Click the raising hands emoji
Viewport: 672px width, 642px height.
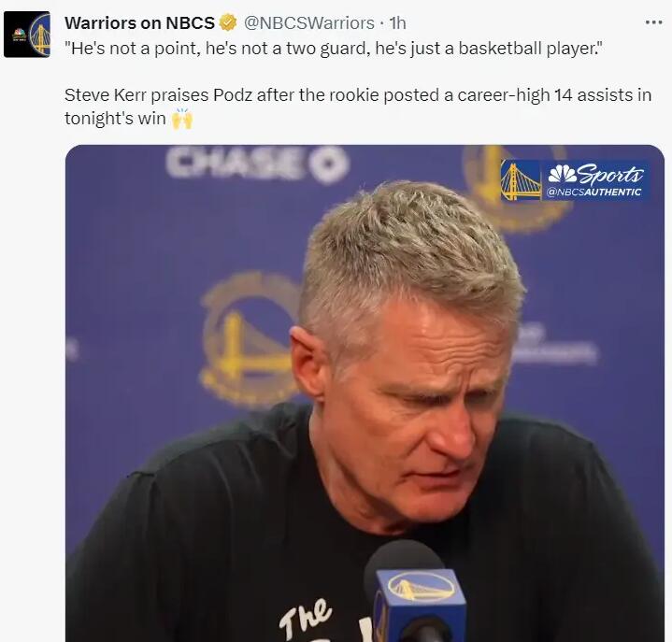(x=182, y=119)
